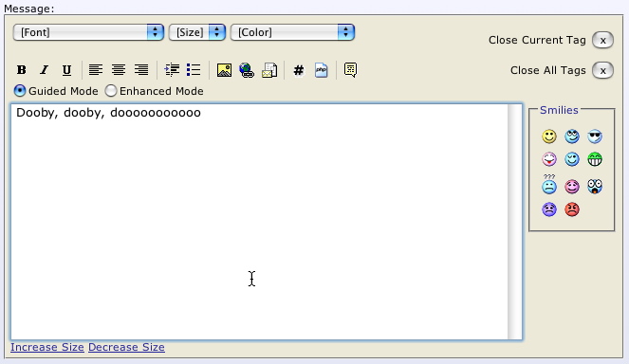Image resolution: width=629 pixels, height=364 pixels.
Task: Insert the blue roll-eyes smiley
Action: [x=572, y=136]
